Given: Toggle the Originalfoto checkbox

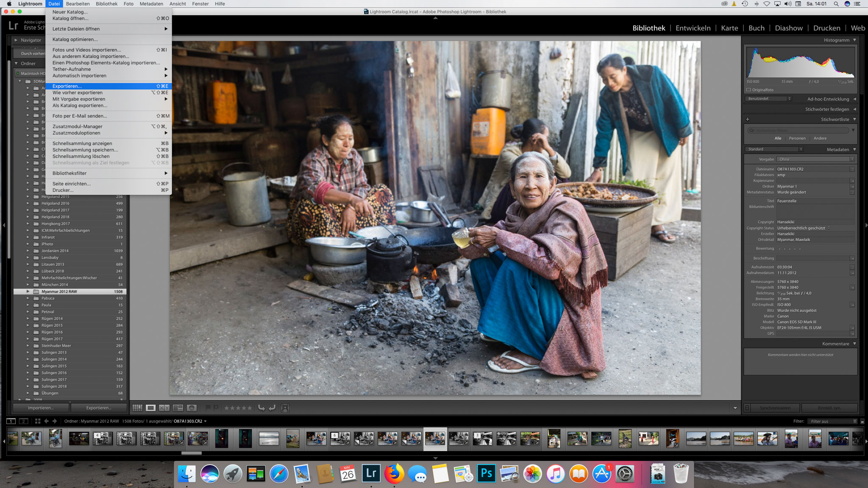Looking at the screenshot, I should pyautogui.click(x=748, y=90).
